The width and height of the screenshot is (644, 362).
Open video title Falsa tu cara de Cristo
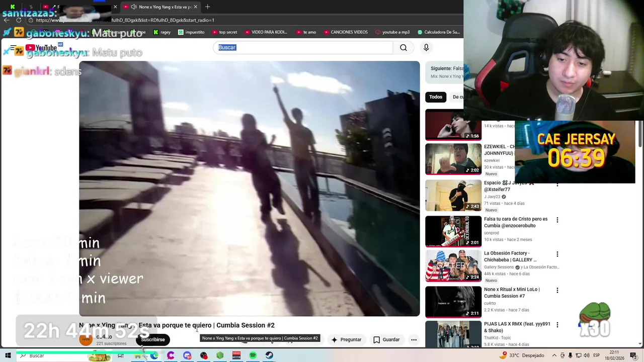[x=516, y=222]
